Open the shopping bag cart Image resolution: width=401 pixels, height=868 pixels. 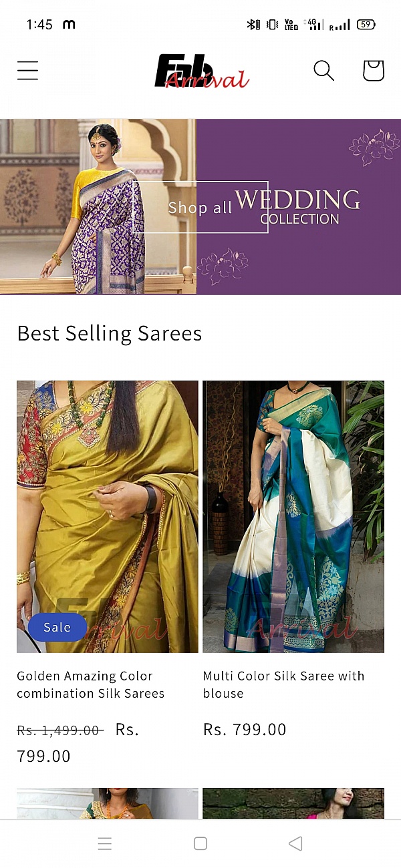[374, 70]
